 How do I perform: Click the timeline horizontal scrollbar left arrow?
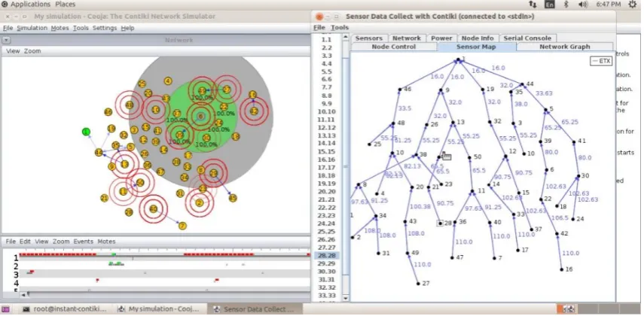point(24,294)
